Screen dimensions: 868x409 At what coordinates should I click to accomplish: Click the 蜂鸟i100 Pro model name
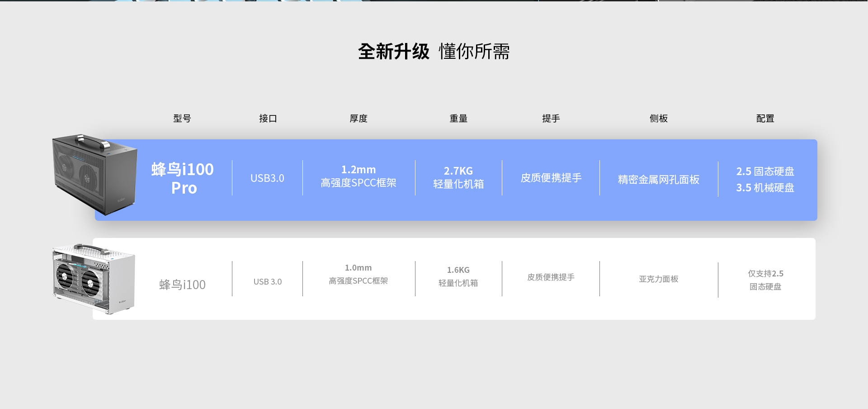(183, 178)
